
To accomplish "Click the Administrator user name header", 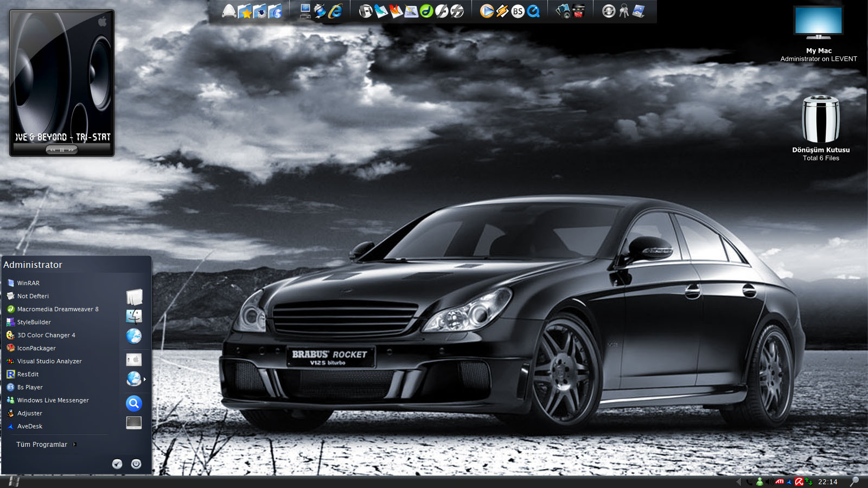I will tap(33, 265).
